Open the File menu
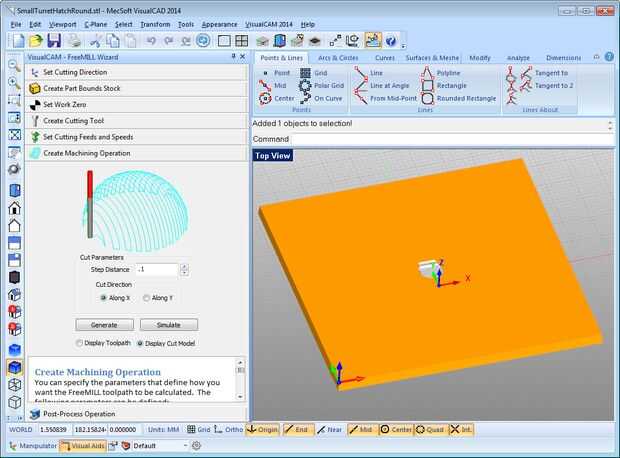 click(16, 25)
